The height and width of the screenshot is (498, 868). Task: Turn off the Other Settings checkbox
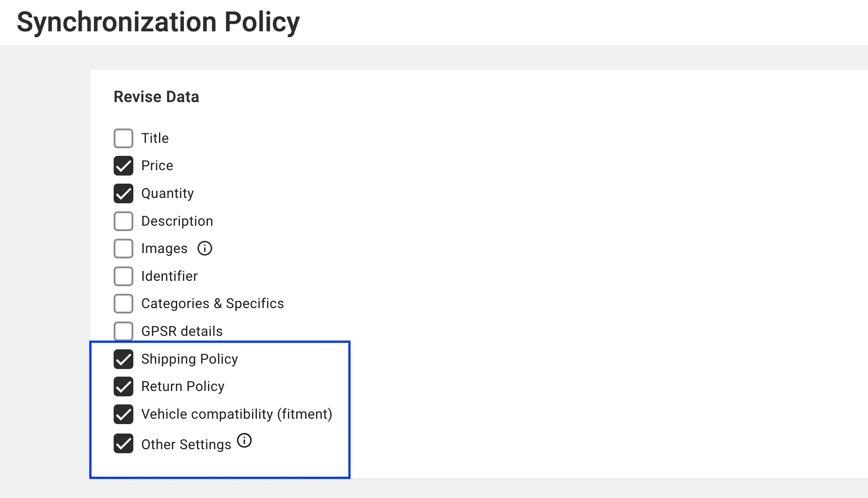tap(123, 444)
